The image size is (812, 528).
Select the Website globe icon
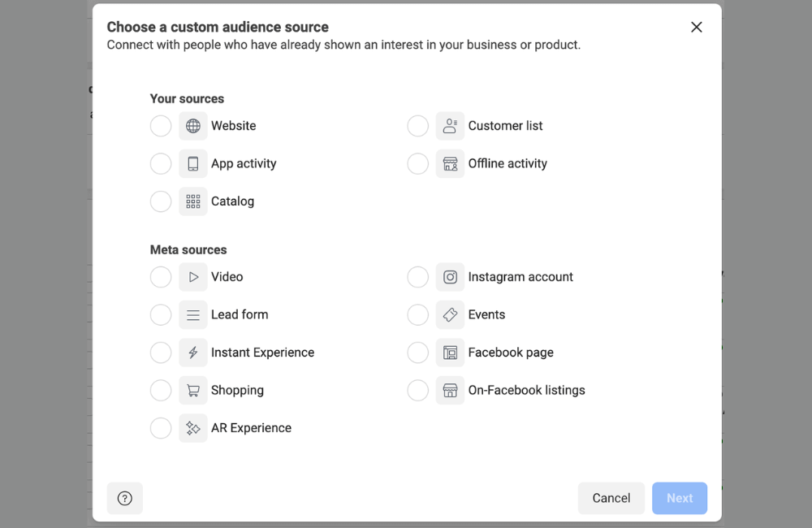(192, 126)
